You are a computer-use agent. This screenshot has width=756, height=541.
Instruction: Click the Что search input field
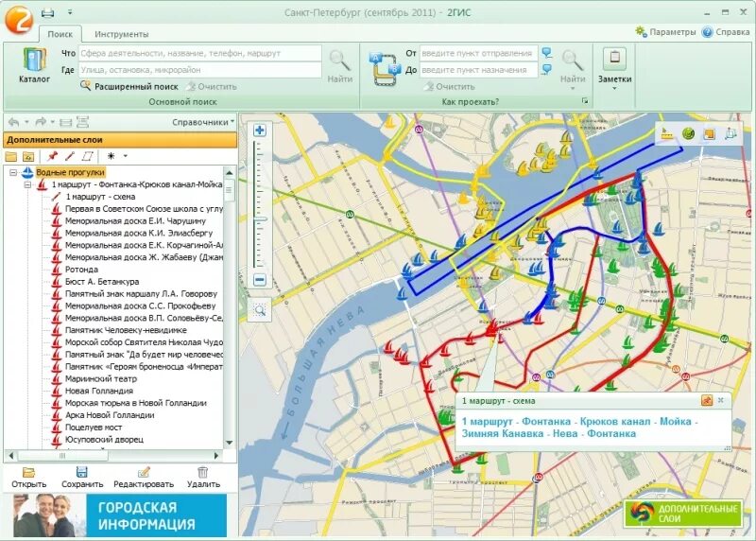200,53
